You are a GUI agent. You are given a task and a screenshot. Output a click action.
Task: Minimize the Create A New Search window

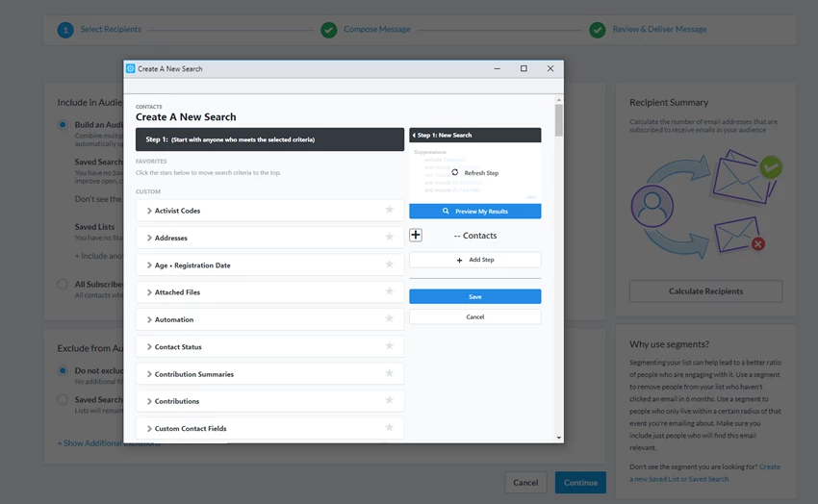coord(498,69)
